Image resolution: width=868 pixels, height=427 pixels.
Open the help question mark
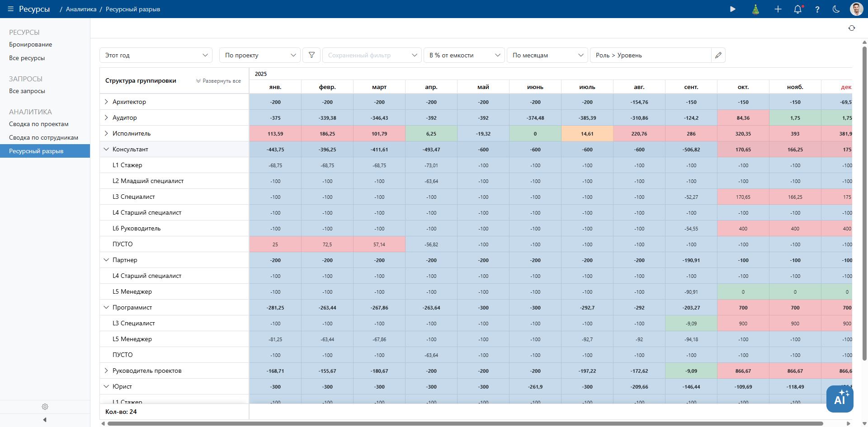click(817, 9)
